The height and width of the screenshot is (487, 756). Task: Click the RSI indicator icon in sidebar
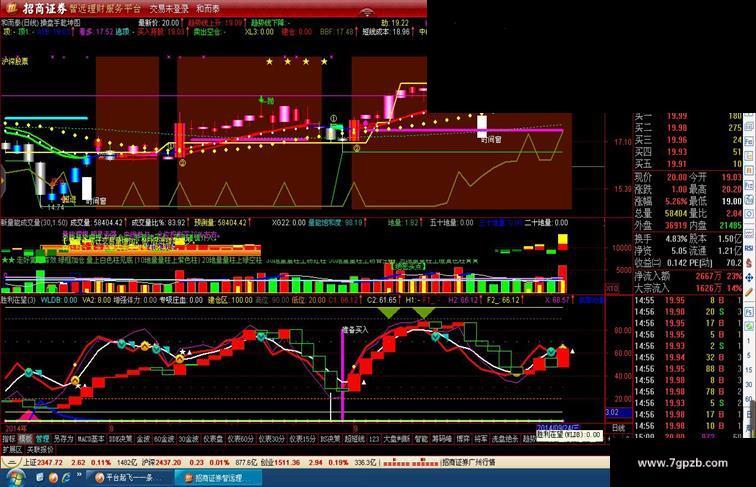749,248
